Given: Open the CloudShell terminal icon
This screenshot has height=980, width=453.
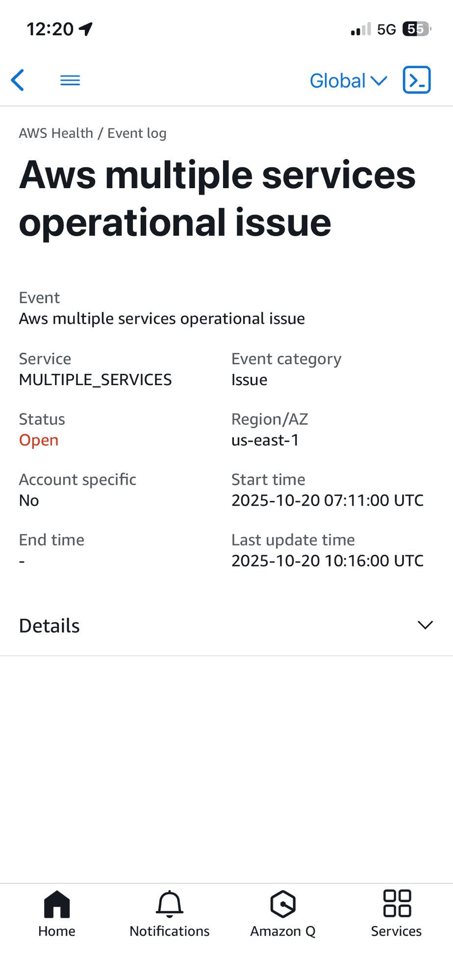Looking at the screenshot, I should pos(416,80).
